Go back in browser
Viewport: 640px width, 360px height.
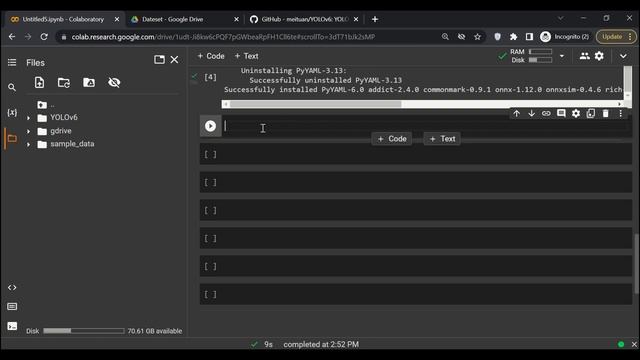12,37
